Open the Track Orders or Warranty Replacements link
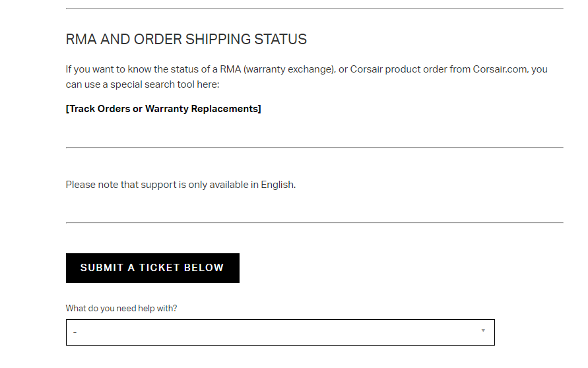588x368 pixels. point(163,109)
